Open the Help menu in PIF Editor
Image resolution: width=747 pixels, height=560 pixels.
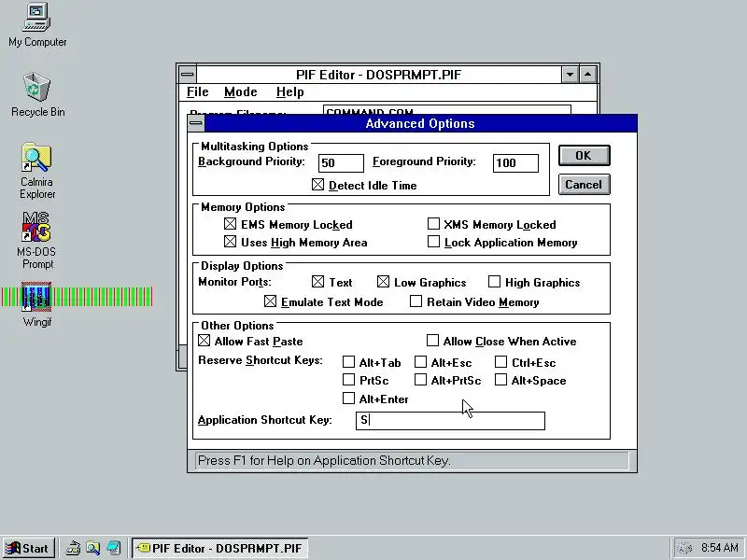click(289, 91)
